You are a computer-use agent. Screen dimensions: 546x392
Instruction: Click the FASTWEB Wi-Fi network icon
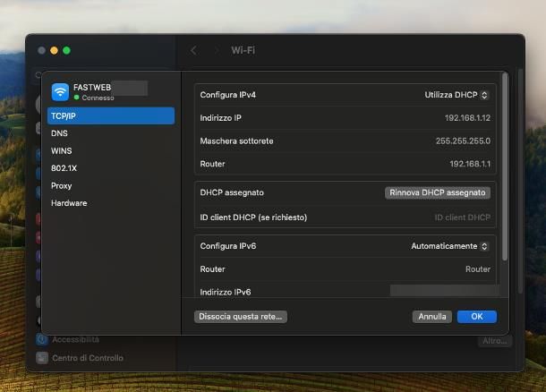60,92
